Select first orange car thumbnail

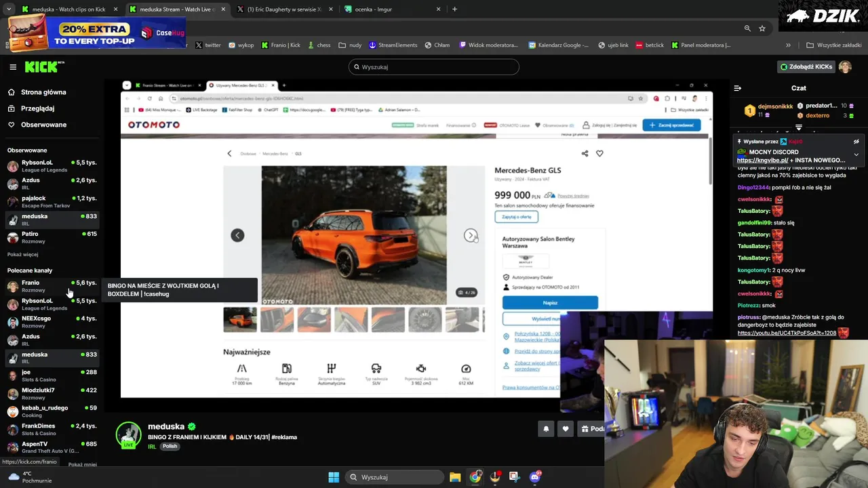click(240, 320)
